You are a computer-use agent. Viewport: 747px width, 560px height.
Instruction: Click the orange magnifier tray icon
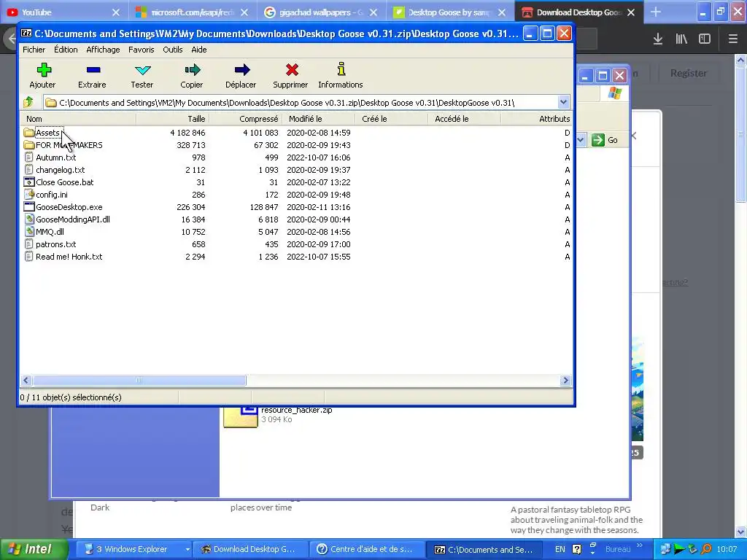[706, 549]
